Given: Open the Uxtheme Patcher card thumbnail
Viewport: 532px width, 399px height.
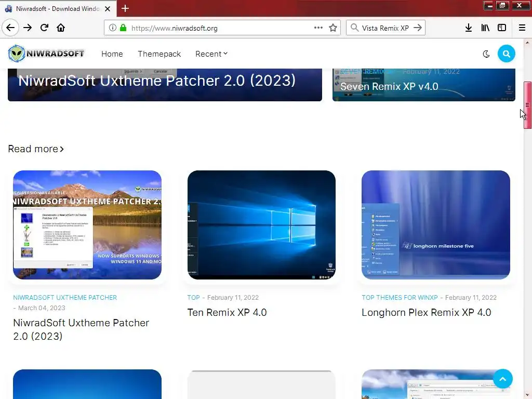Looking at the screenshot, I should pyautogui.click(x=87, y=225).
